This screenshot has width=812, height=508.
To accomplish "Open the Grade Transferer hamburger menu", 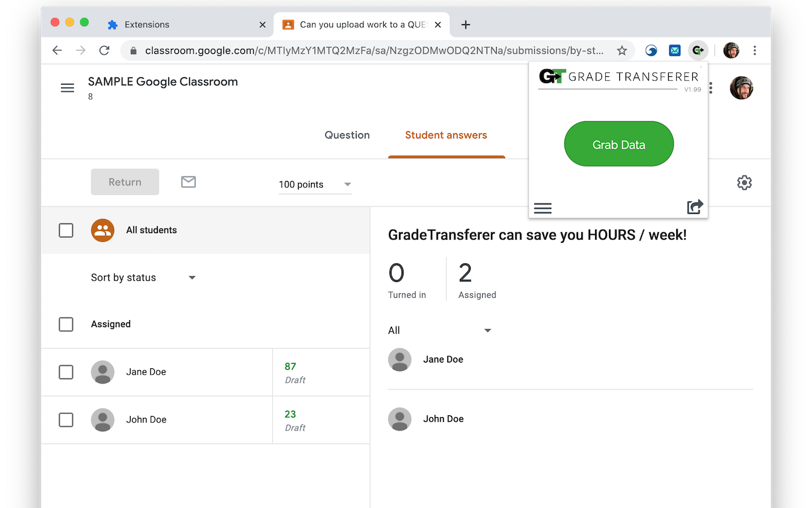I will pos(542,208).
